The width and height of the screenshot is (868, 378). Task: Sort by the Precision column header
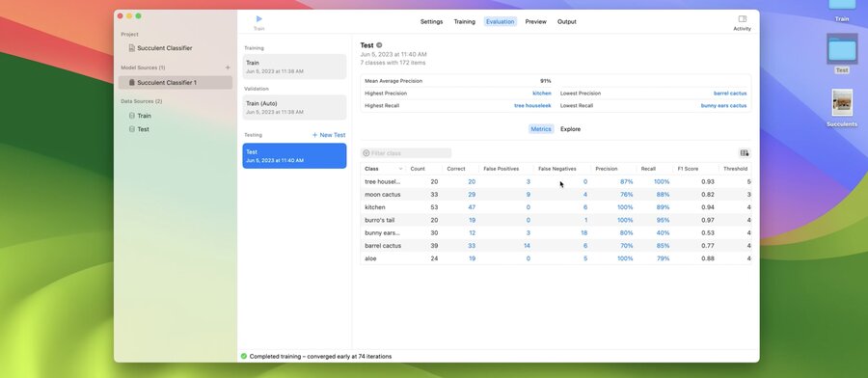[x=607, y=169]
